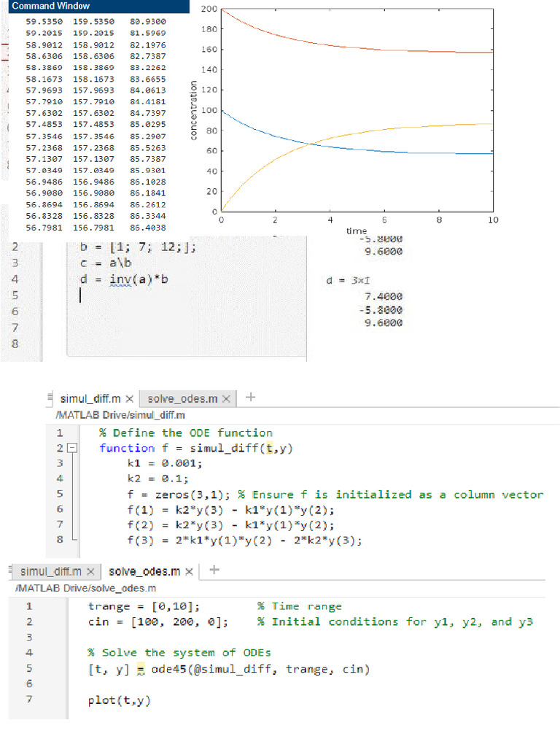The height and width of the screenshot is (747, 560).
Task: Click command window value 159.5350
Action: 93,21
